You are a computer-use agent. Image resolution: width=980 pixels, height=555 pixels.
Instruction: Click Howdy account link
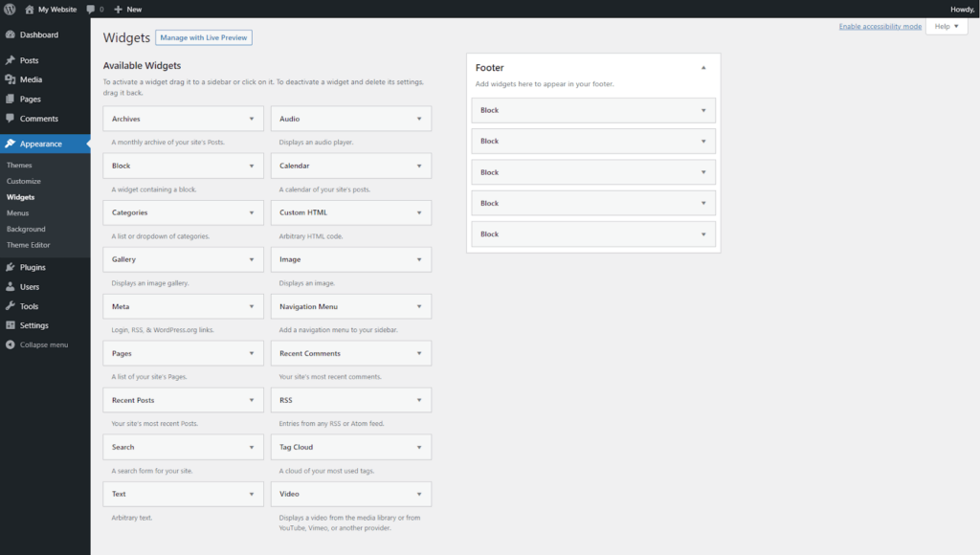tap(963, 10)
